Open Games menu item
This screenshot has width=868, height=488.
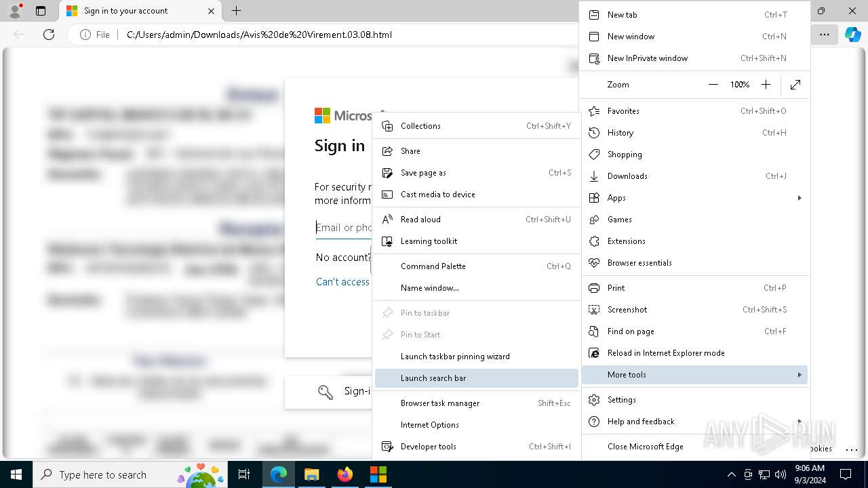tap(695, 220)
